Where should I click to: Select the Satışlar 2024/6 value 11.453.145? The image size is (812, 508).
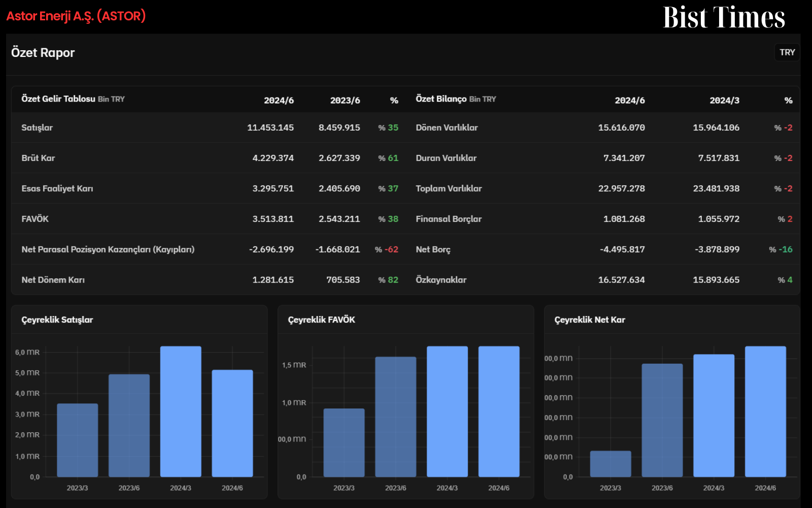[x=270, y=128]
